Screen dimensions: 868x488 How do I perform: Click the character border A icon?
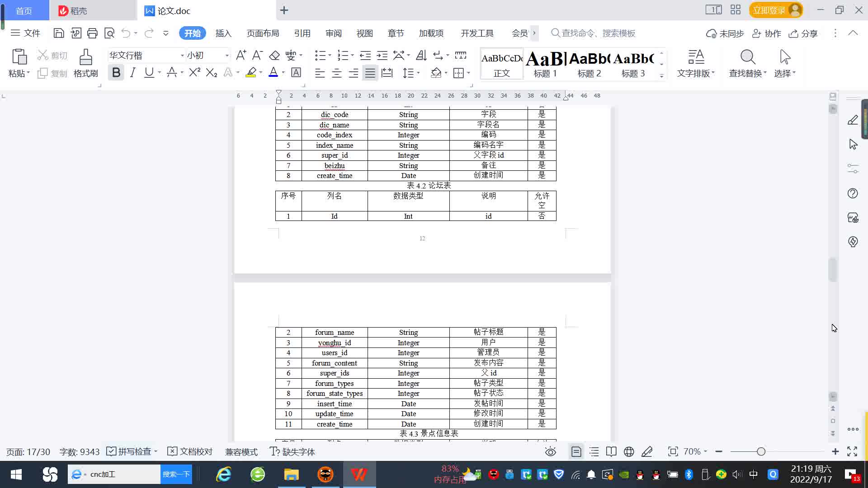tap(296, 72)
